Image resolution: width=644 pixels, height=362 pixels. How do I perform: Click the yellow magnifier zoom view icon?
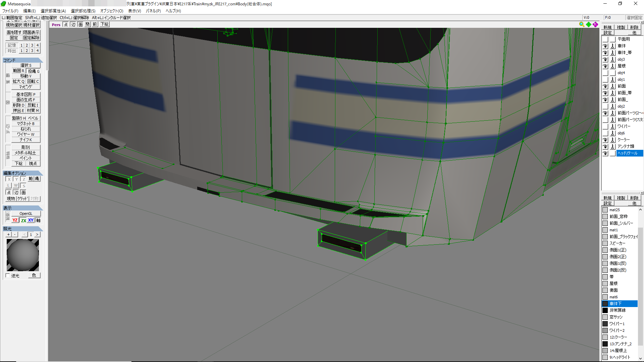tap(582, 24)
